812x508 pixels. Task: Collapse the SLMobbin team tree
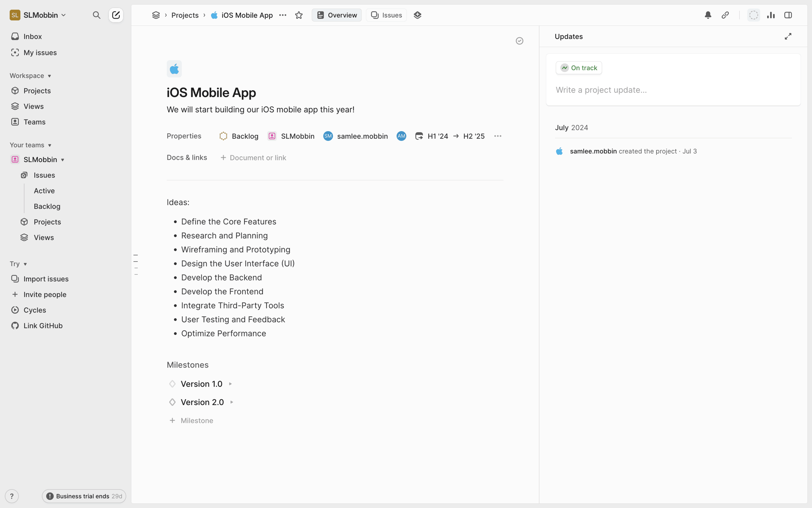[x=63, y=160]
